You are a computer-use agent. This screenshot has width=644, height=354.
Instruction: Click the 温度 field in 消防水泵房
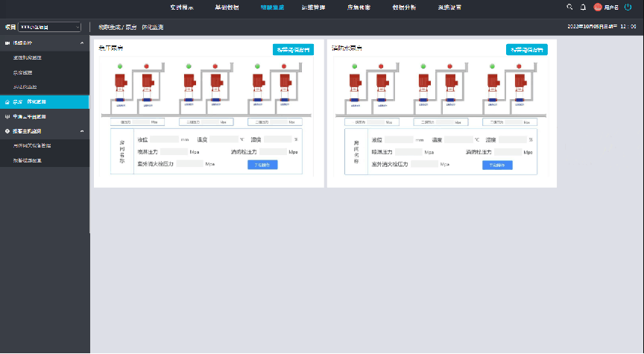458,140
